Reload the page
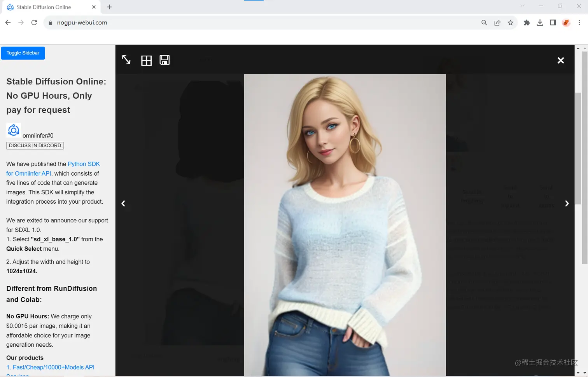Screen dimensions: 588x377 tap(34, 23)
